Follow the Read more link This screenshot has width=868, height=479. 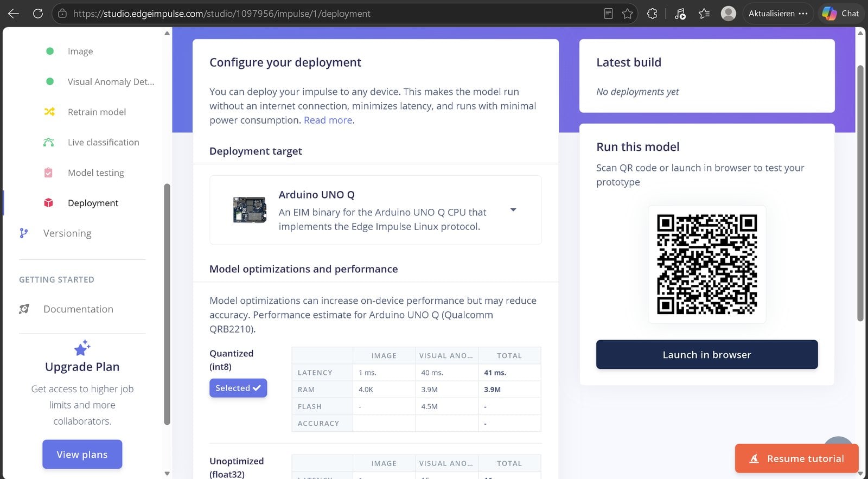328,120
